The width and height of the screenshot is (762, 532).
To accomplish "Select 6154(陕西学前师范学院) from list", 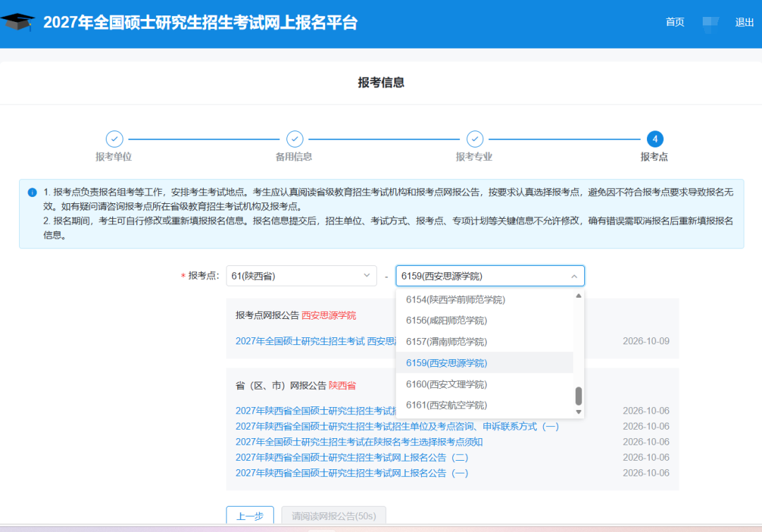I will point(485,300).
